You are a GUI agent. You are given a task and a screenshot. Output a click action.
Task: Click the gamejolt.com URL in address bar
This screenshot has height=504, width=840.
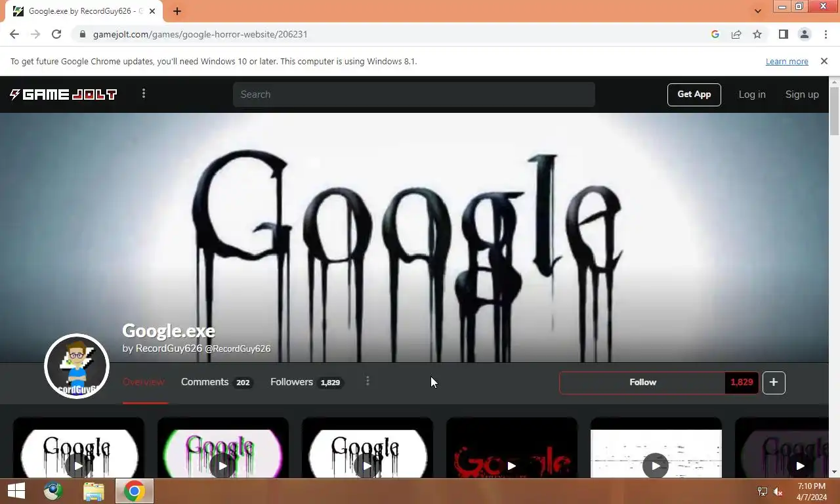point(200,34)
